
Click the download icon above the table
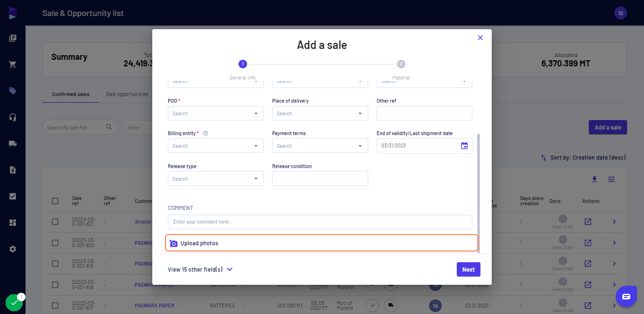point(594,179)
